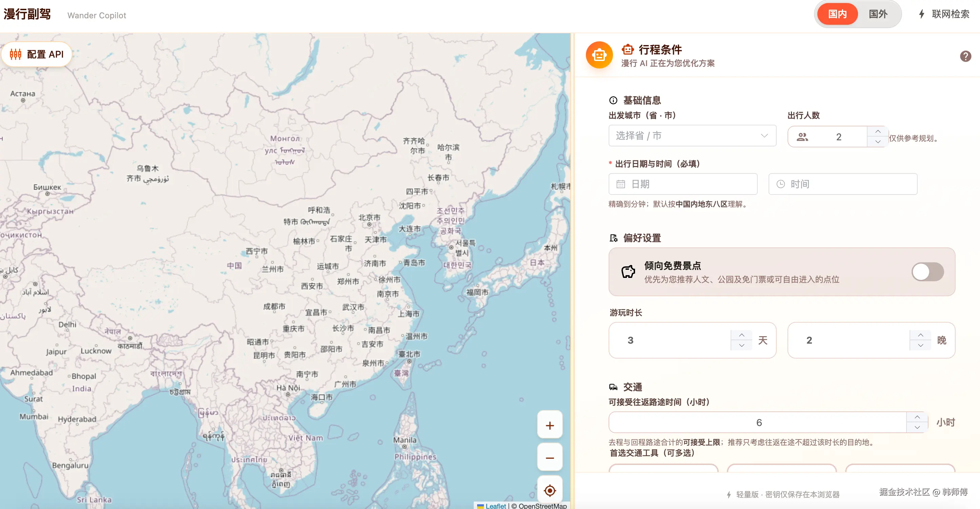The width and height of the screenshot is (980, 509).
Task: Open the help question mark icon
Action: [x=965, y=56]
